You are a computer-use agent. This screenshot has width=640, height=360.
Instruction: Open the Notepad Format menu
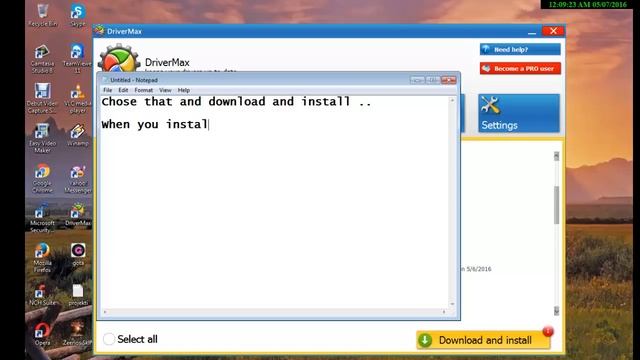point(144,90)
